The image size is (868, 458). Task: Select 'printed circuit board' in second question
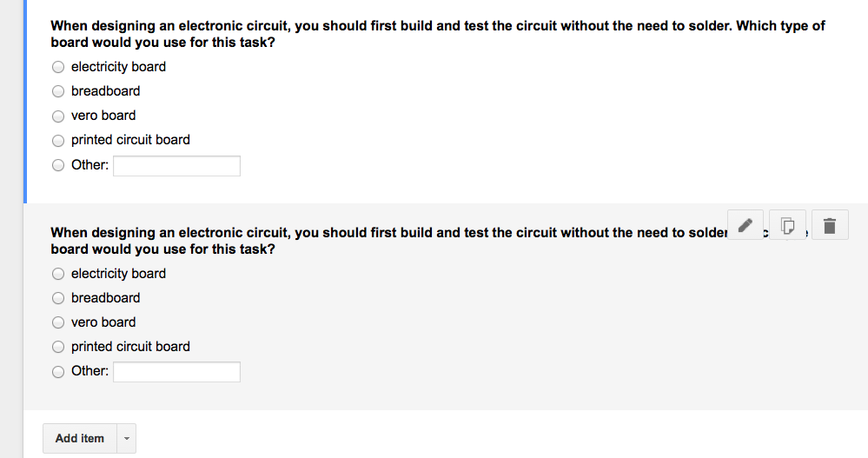tap(58, 347)
